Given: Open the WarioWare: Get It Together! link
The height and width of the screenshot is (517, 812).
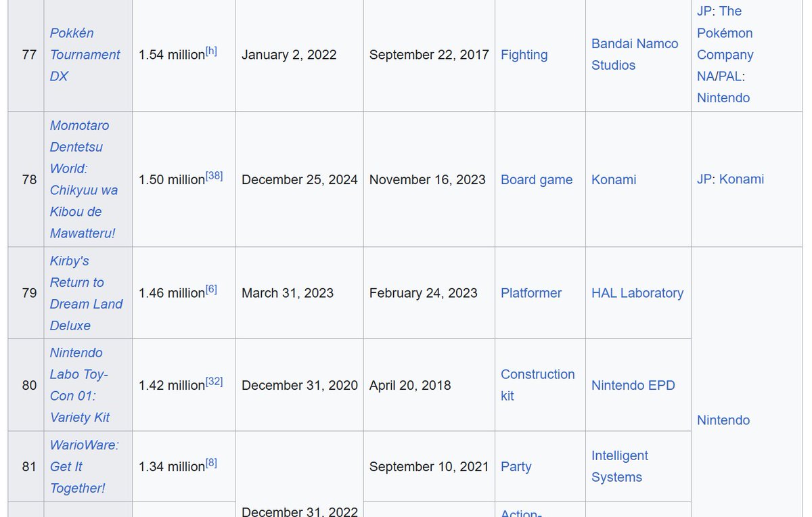Looking at the screenshot, I should [x=84, y=466].
